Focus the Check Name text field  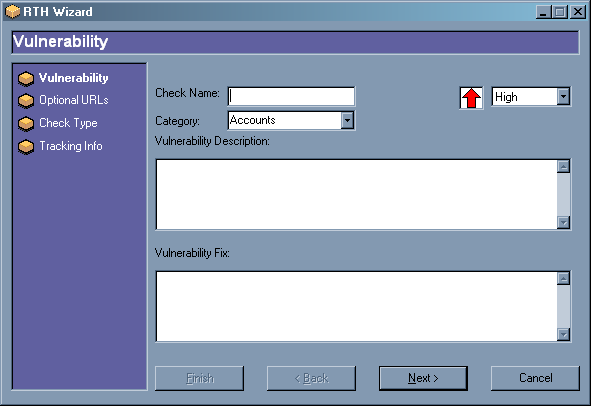(291, 97)
